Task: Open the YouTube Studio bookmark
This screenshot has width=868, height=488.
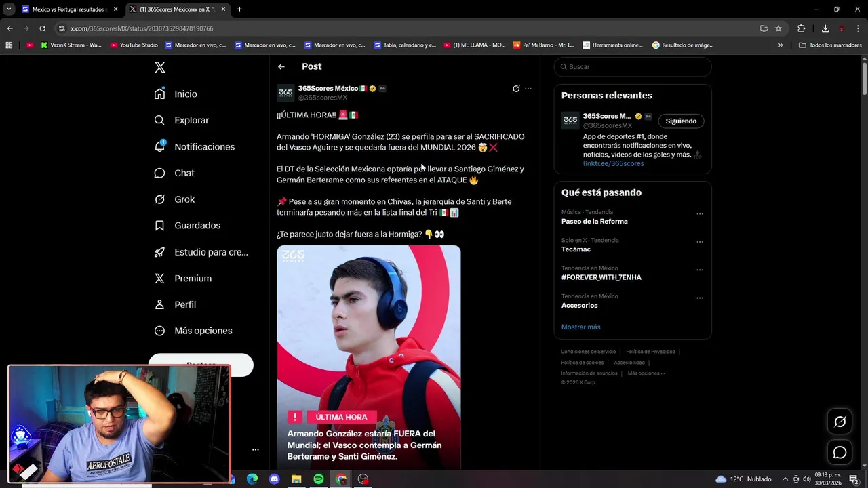Action: [134, 45]
